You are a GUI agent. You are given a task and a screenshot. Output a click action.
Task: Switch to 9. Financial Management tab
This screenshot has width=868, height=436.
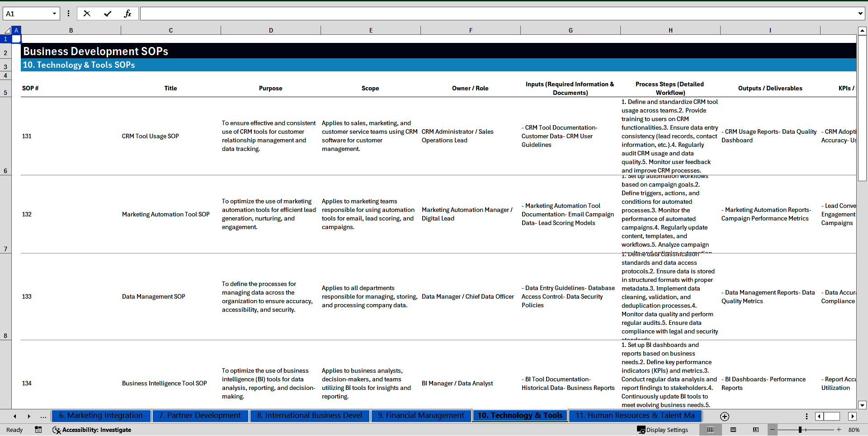pyautogui.click(x=421, y=416)
